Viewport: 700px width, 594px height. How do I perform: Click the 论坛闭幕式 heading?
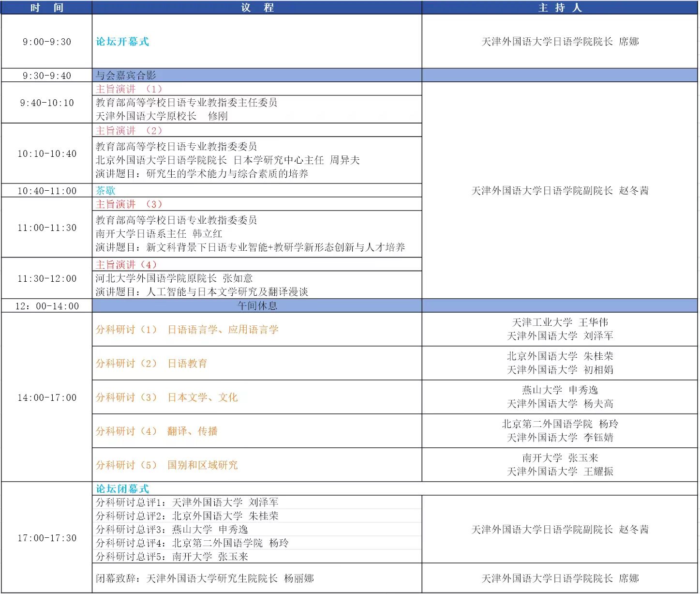122,489
